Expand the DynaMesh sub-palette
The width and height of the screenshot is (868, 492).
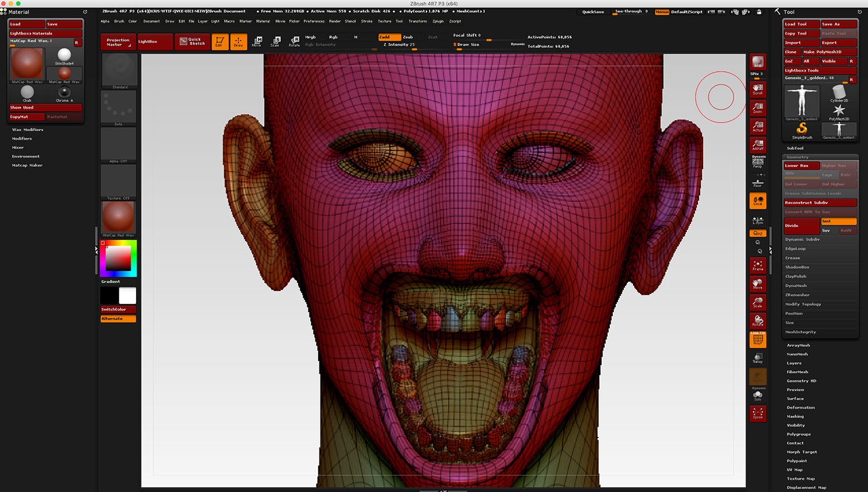pos(796,286)
